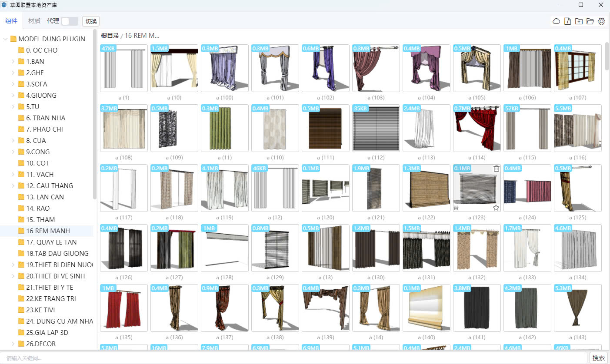This screenshot has width=610, height=364.
Task: Click the add new file icon
Action: (567, 21)
